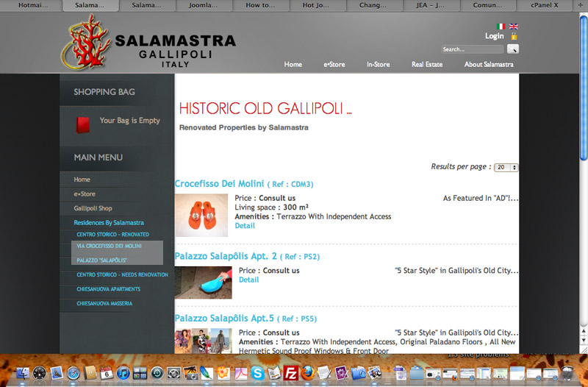Screen dimensions: 588x387
Task: Open Centro Storico - Needs Renovation
Action: 122,274
